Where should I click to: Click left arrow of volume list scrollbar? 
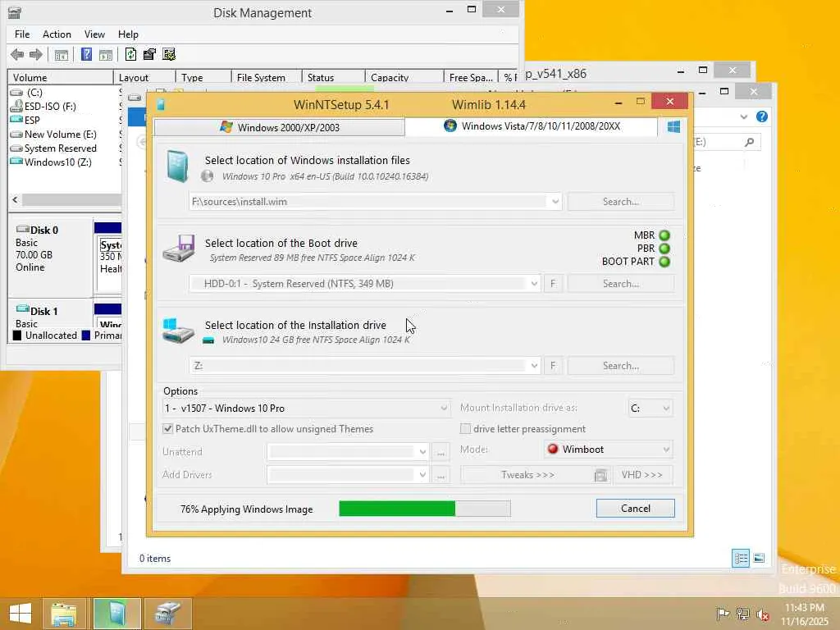(x=15, y=200)
